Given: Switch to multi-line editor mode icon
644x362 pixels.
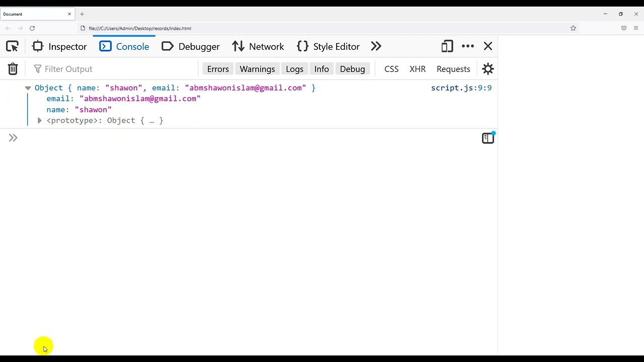Looking at the screenshot, I should tap(488, 138).
